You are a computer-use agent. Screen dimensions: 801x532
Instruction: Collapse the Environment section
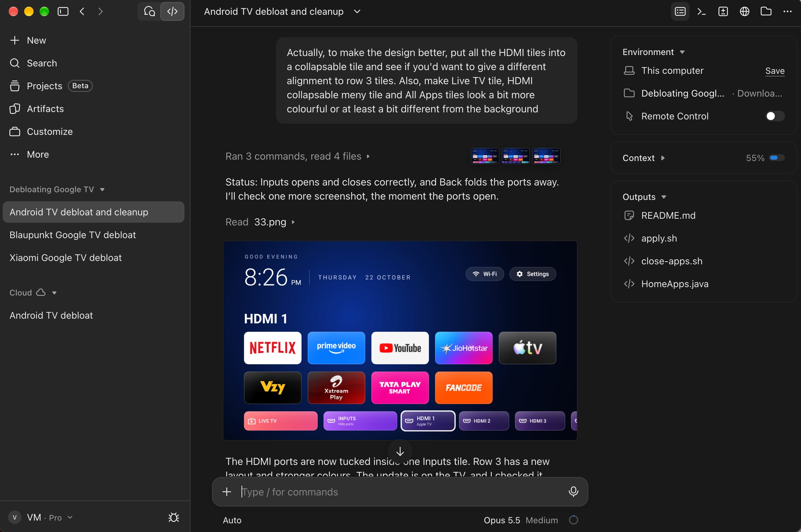pyautogui.click(x=682, y=52)
